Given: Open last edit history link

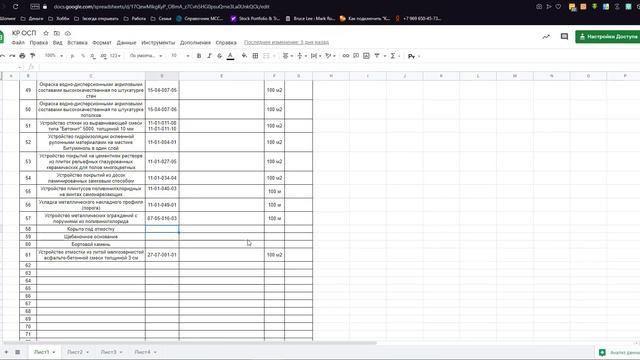Looking at the screenshot, I should coord(286,42).
